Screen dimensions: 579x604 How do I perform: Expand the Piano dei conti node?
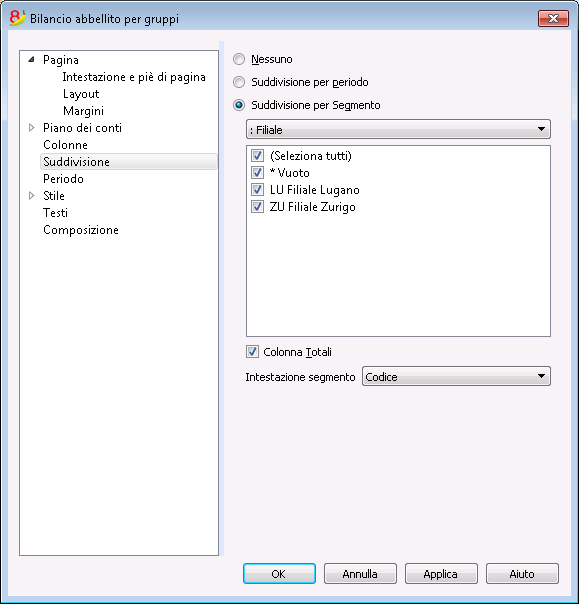(32, 128)
